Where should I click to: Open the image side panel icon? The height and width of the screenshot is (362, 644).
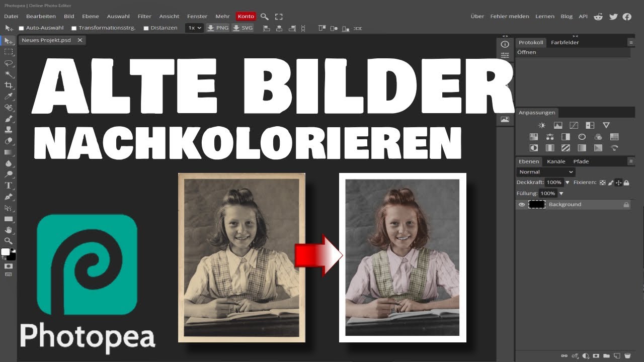505,119
